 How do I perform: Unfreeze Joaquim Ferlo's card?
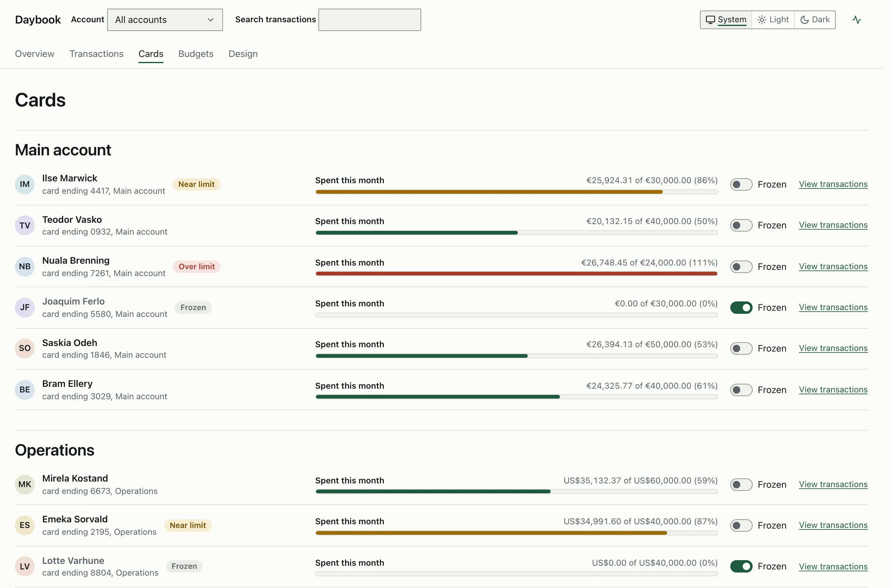[x=741, y=308]
